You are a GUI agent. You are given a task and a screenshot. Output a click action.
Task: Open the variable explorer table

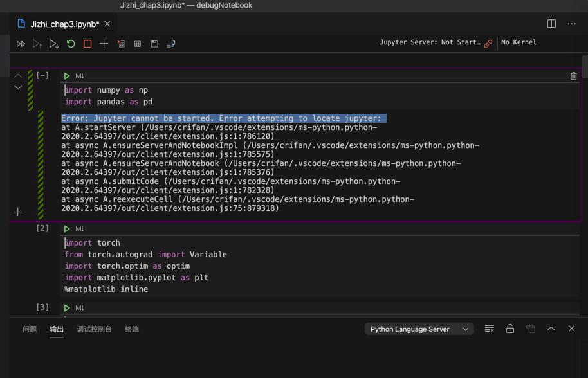click(x=138, y=44)
